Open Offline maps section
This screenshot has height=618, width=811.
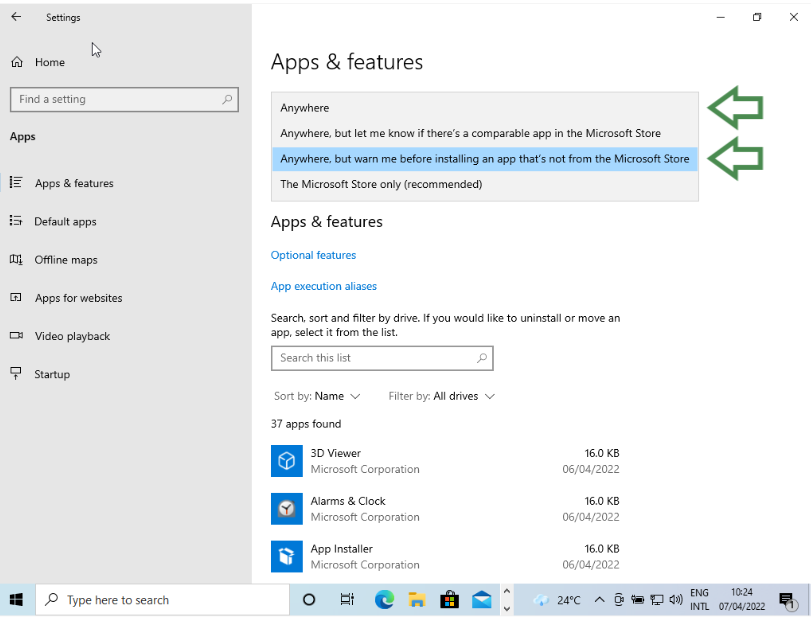[66, 260]
